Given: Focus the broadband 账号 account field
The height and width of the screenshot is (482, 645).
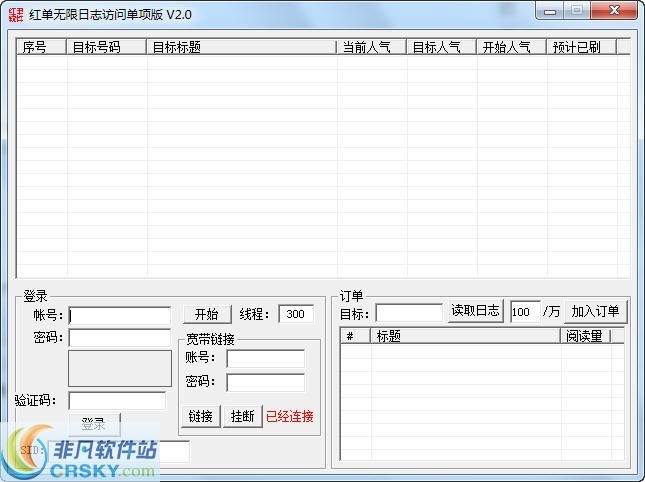Looking at the screenshot, I should coord(266,359).
